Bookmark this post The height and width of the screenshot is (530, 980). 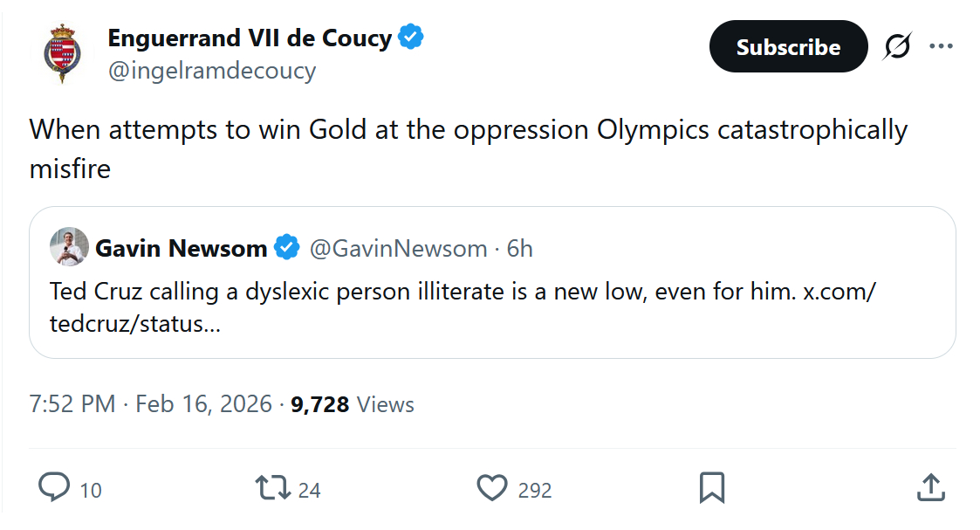pyautogui.click(x=712, y=487)
